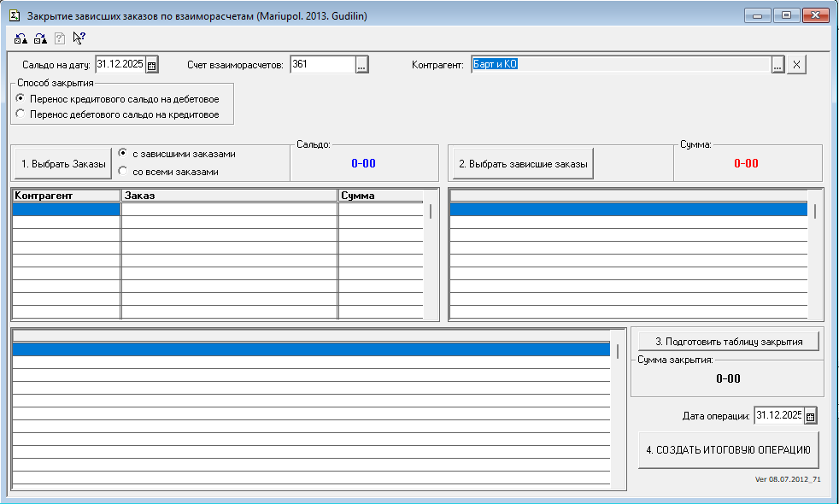Select Перенос кредитового сальдо на дебетовое
Image resolution: width=839 pixels, height=504 pixels.
[20, 99]
